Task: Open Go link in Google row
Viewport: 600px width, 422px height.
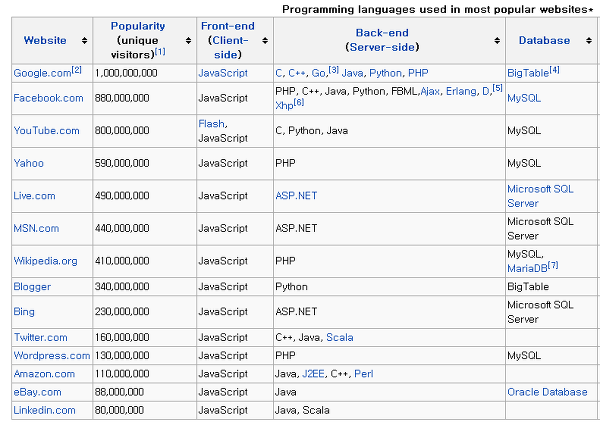Action: click(x=318, y=73)
